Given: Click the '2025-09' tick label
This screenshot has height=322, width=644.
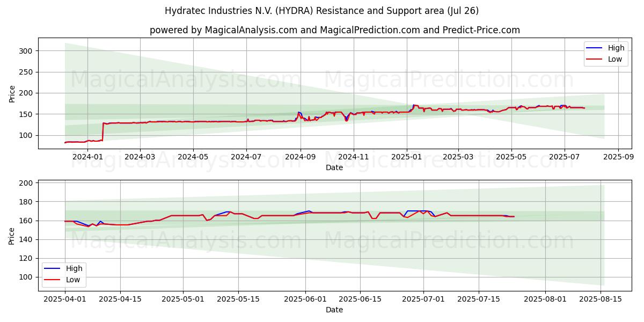Looking at the screenshot, I should click(618, 157).
